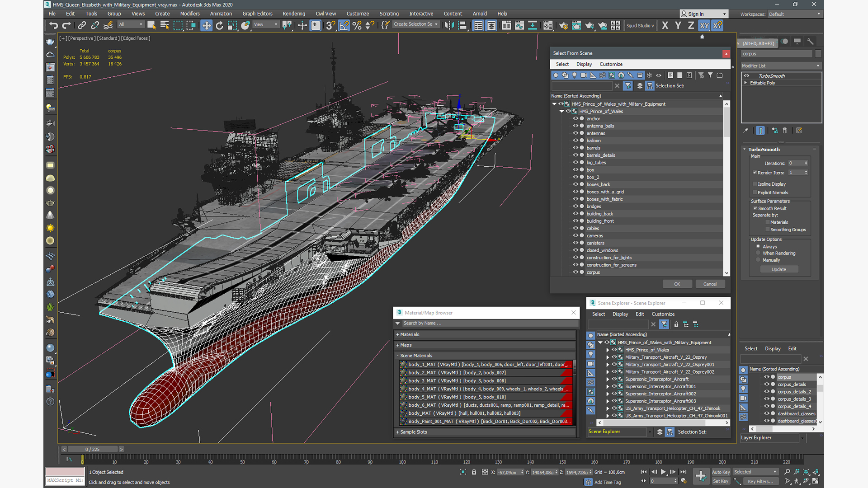Click Lock Selection icon in status bar

474,472
